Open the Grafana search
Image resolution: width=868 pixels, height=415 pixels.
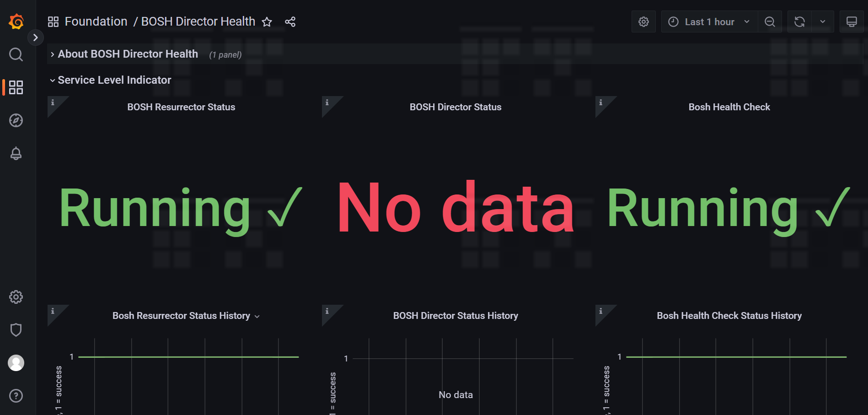coord(16,54)
